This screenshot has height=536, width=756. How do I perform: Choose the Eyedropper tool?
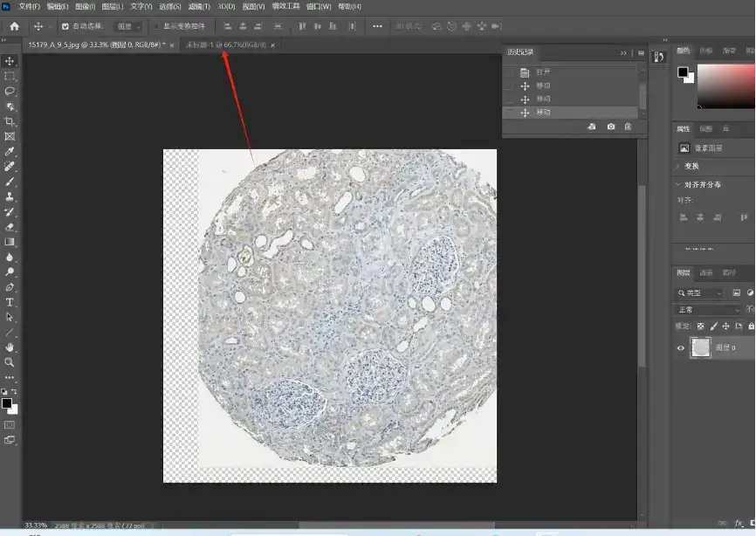coord(10,152)
